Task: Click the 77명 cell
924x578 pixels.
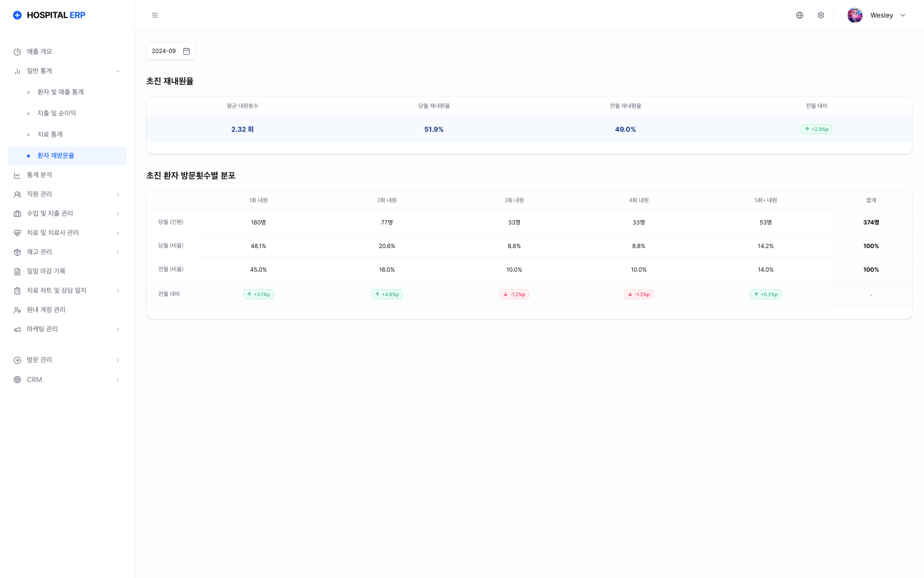Action: pos(387,223)
